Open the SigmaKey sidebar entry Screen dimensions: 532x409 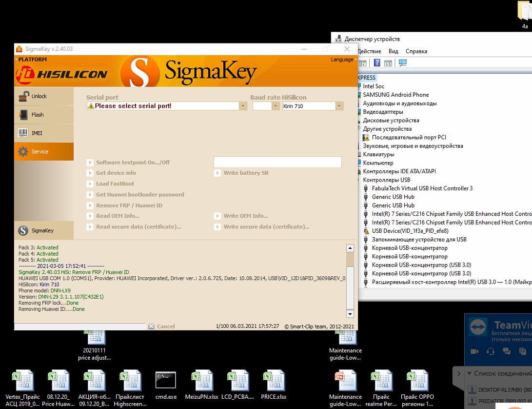pos(44,230)
